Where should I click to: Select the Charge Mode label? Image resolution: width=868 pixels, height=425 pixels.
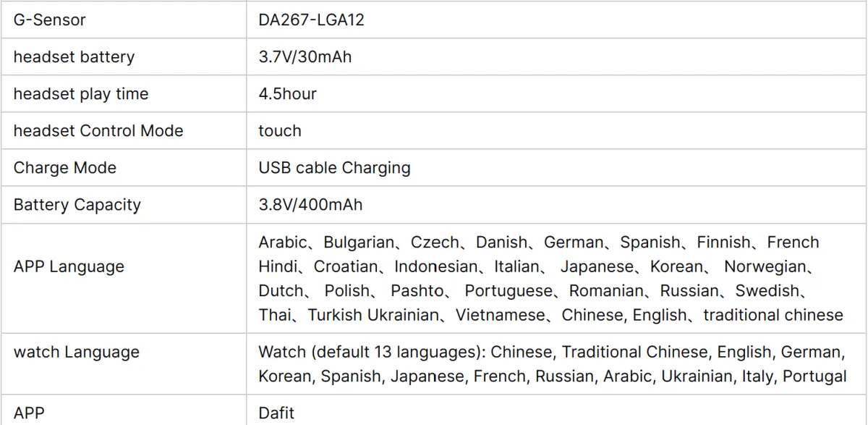point(64,168)
